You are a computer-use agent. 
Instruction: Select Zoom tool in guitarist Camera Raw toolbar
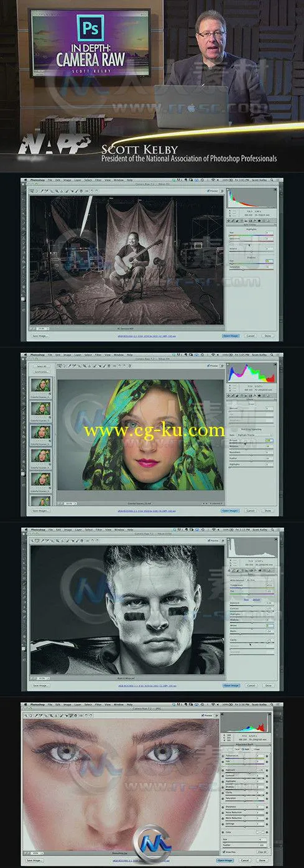click(x=32, y=190)
